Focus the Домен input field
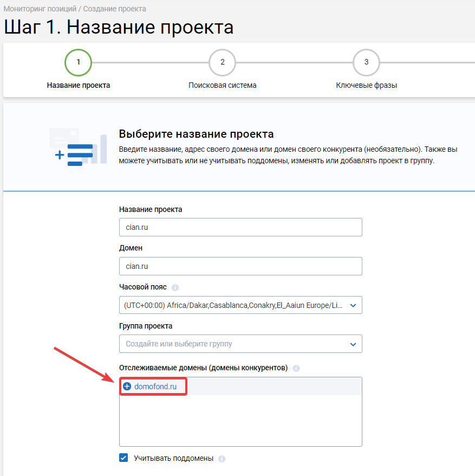This screenshot has width=475, height=476. 240,266
